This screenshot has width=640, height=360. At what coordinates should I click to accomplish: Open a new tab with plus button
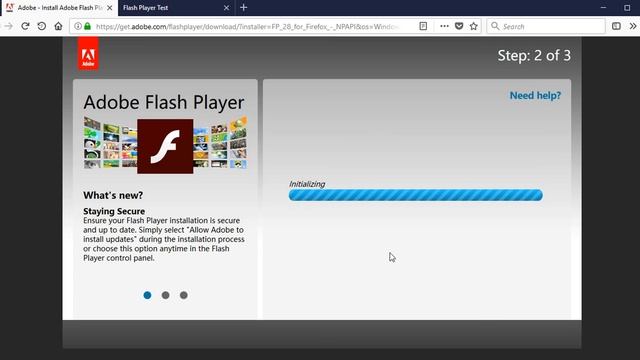244,7
